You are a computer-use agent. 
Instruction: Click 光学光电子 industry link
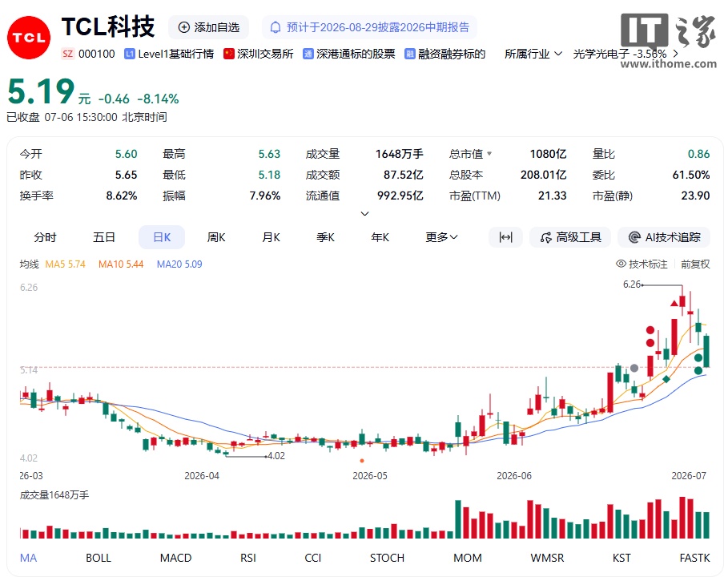tap(601, 54)
